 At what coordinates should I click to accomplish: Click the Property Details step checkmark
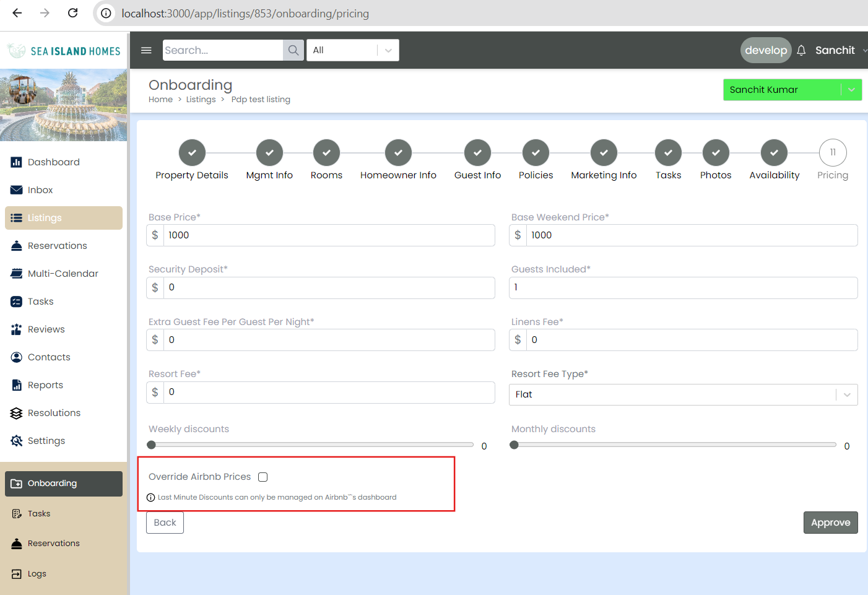pos(192,152)
